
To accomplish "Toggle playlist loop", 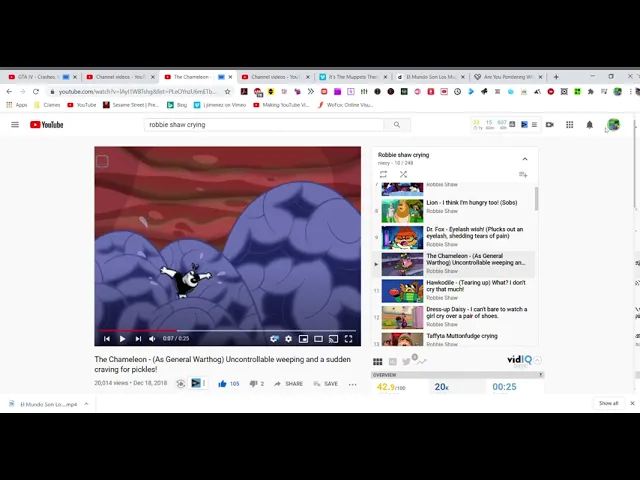I will coord(383,175).
